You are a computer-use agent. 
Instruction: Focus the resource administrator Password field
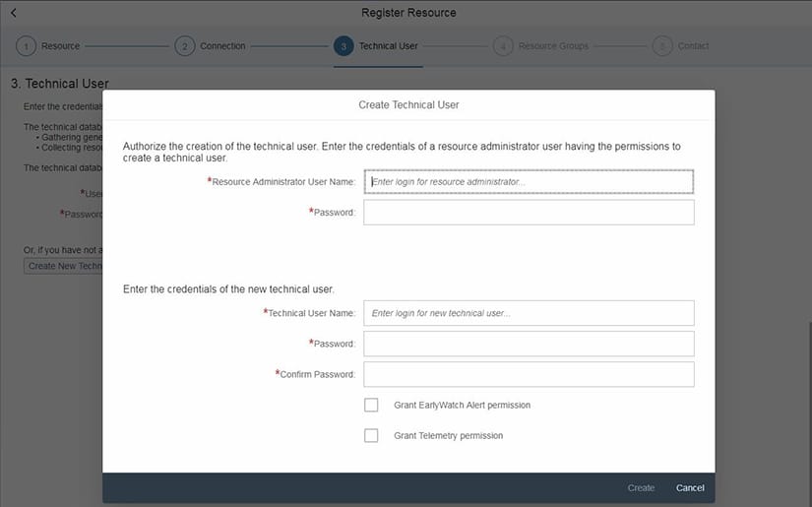pos(529,213)
